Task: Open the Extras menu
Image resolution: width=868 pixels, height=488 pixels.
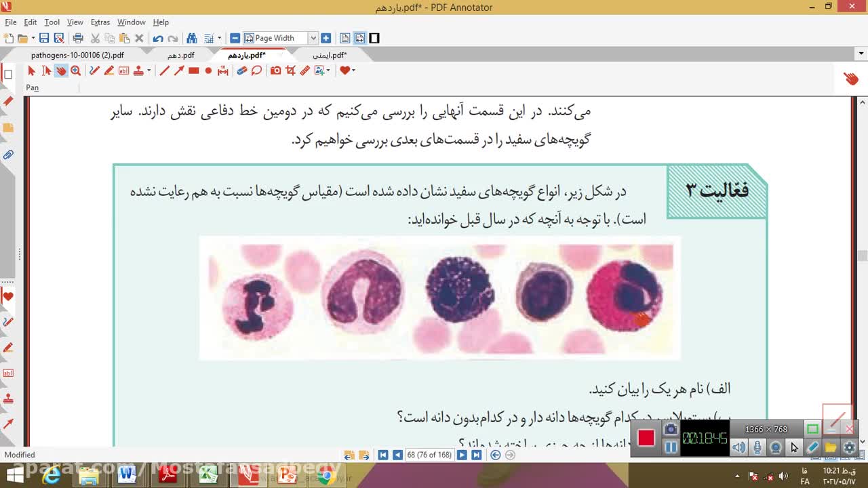Action: click(100, 22)
